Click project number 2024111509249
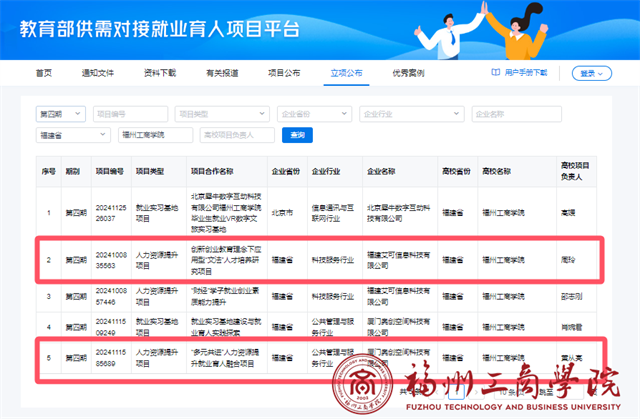 tap(111, 327)
